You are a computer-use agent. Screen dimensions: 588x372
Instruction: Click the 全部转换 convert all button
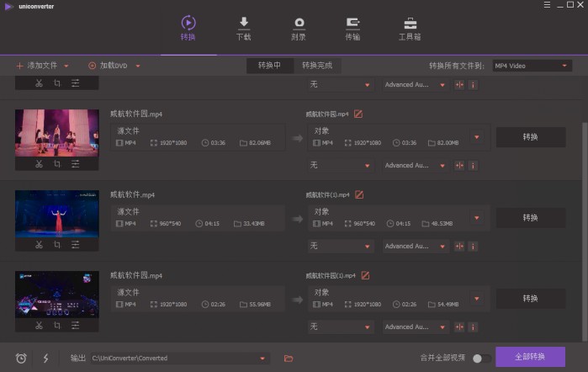(x=530, y=357)
